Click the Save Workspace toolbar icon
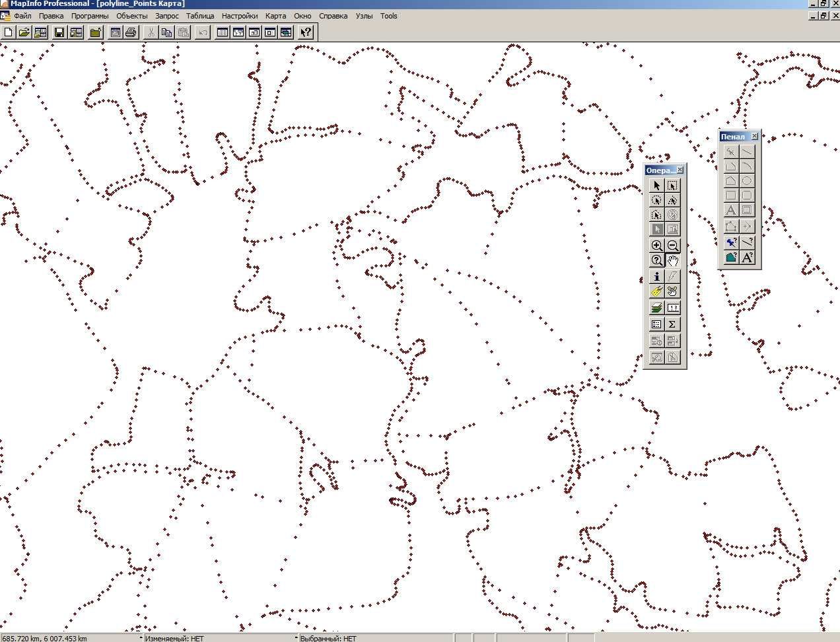Viewport: 840px width, 642px height. coord(76,32)
